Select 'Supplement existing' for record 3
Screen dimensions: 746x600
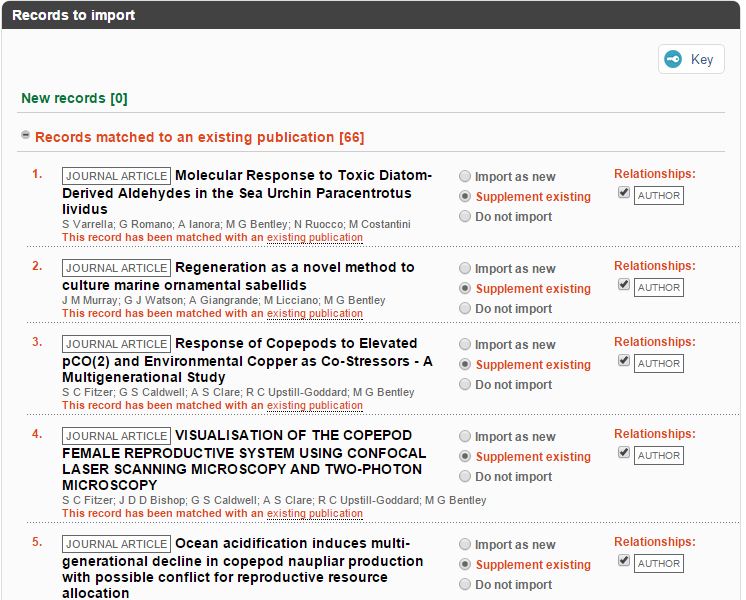tap(465, 364)
